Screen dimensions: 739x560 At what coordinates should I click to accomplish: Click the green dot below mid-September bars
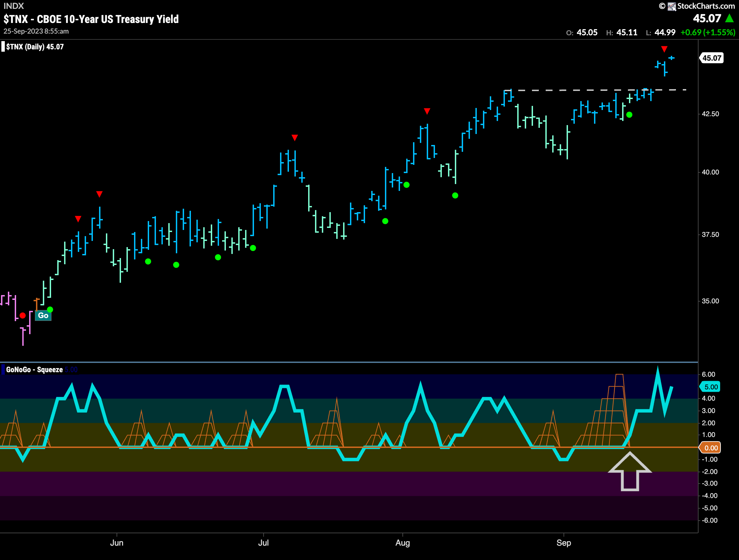pyautogui.click(x=629, y=115)
